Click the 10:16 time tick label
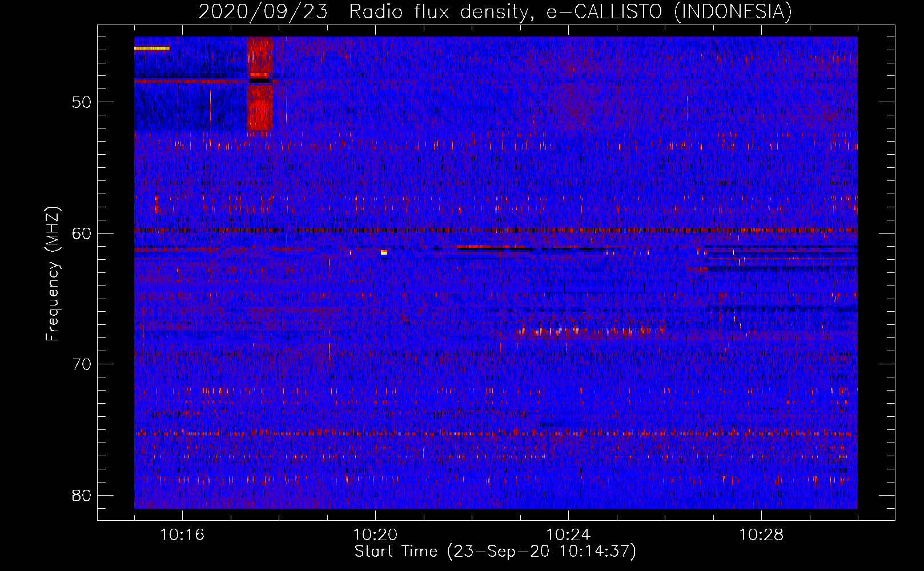This screenshot has width=924, height=571. tap(182, 535)
